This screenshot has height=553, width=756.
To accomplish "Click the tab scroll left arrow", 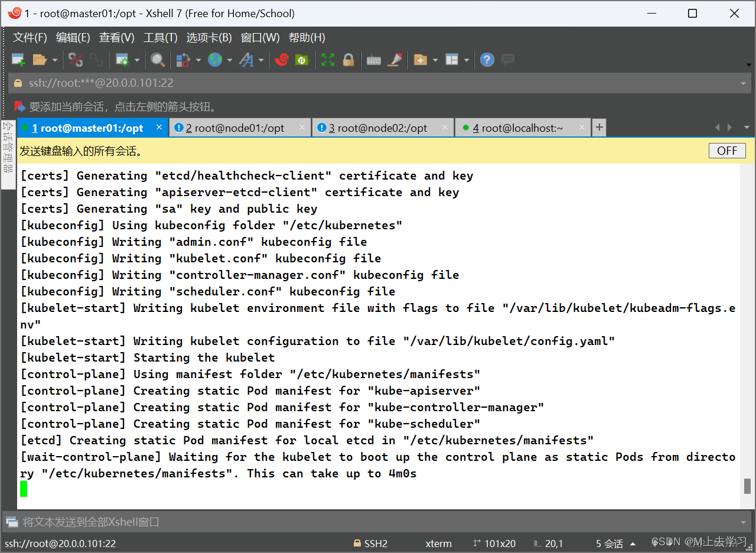I will coord(718,128).
